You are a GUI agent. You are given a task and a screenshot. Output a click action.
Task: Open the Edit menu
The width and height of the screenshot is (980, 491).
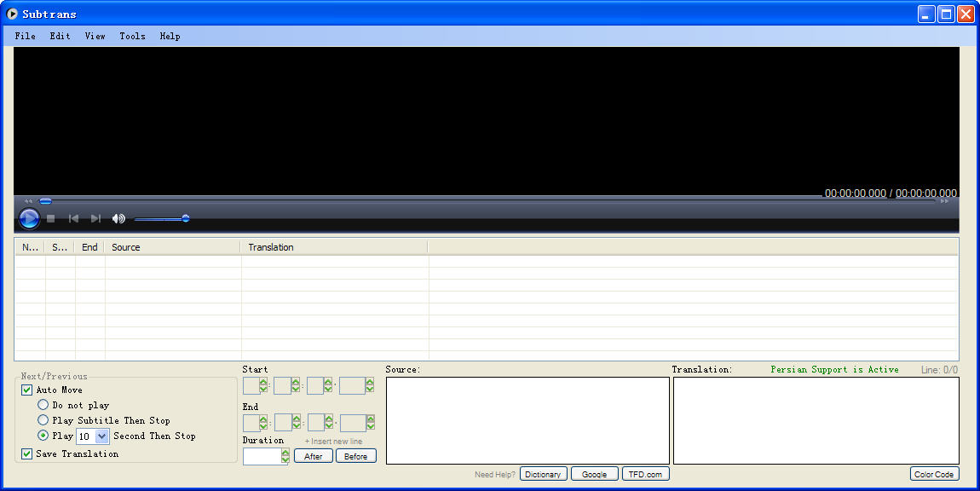[x=60, y=37]
